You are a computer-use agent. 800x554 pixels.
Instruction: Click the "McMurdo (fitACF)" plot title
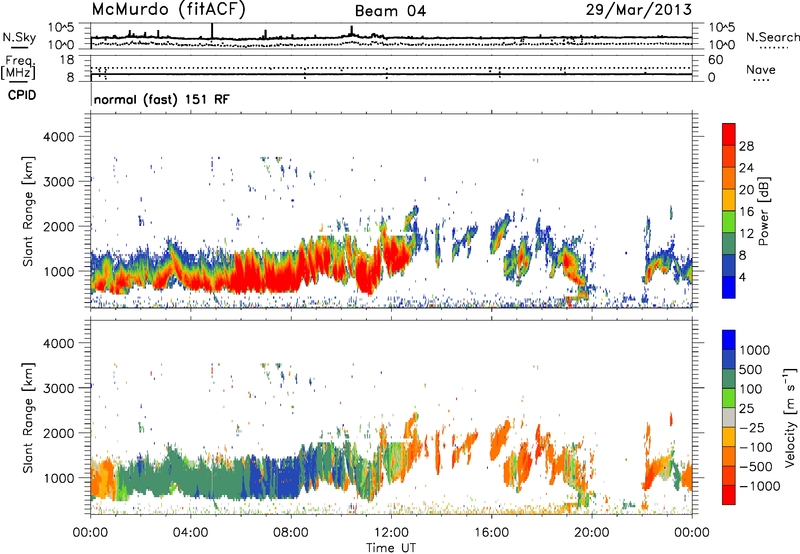click(x=168, y=10)
